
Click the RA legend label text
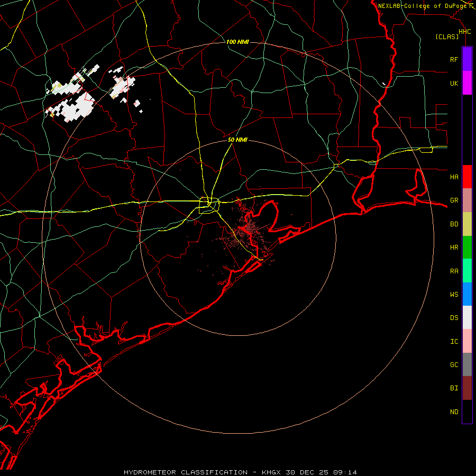tap(454, 271)
